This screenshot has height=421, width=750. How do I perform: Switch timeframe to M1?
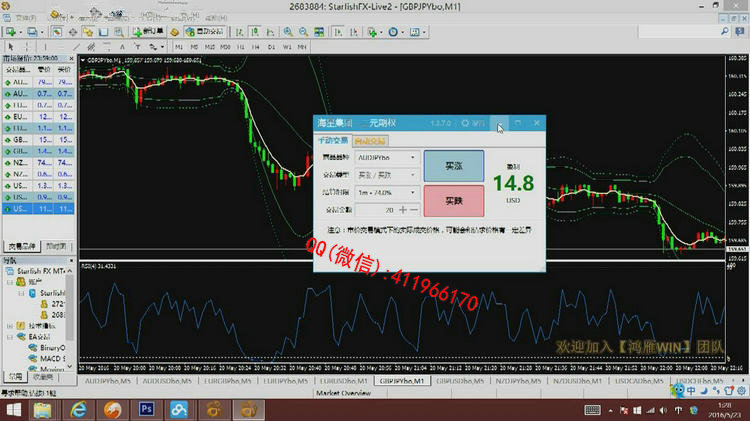point(179,47)
